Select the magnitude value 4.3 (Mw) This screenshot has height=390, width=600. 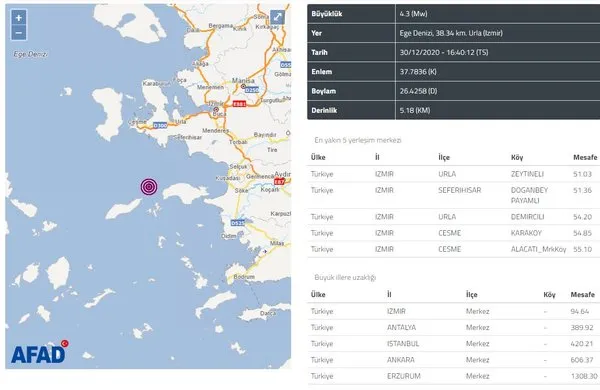click(413, 14)
